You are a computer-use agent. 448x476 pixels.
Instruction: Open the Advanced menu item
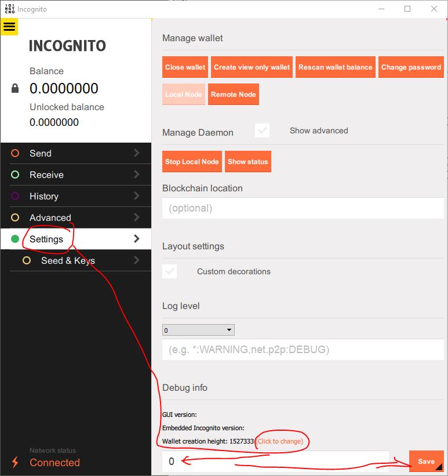click(x=76, y=217)
